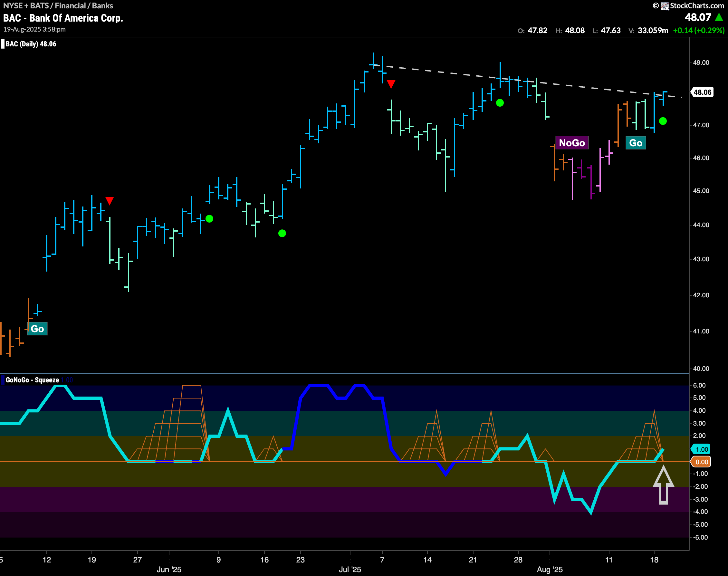Click the +0.14 (+0.29%) change value
The image size is (728, 576).
[x=699, y=30]
